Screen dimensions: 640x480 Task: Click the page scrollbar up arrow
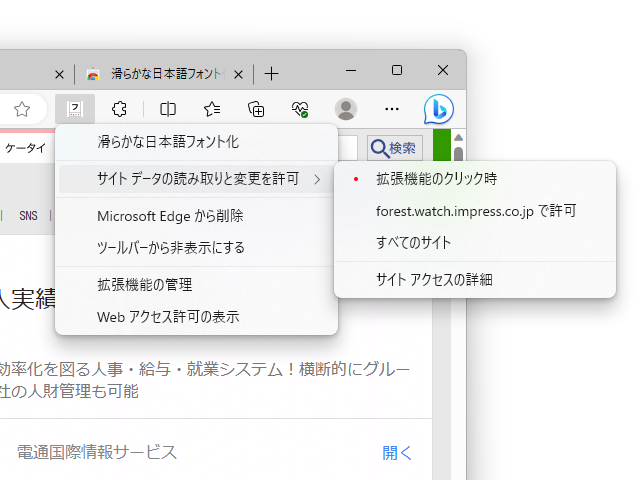458,138
